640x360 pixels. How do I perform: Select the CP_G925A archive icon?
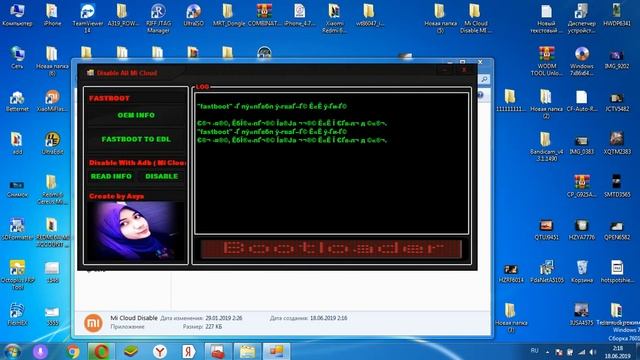tap(582, 186)
